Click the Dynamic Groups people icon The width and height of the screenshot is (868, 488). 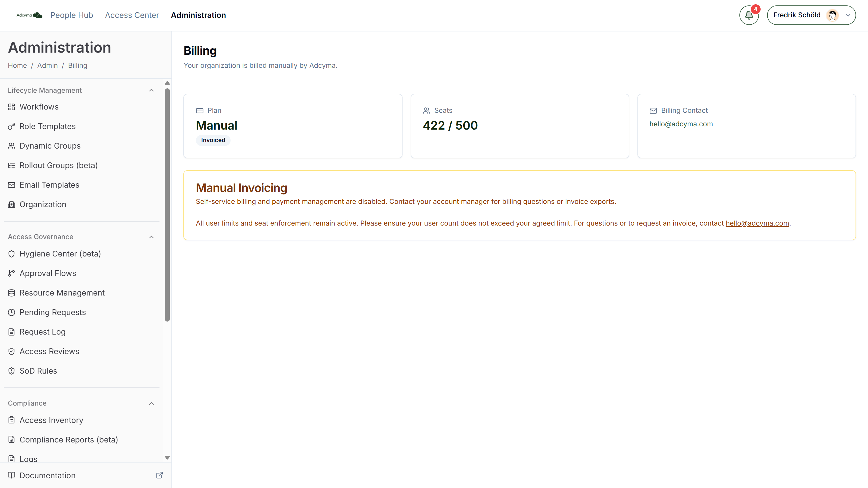coord(11,146)
